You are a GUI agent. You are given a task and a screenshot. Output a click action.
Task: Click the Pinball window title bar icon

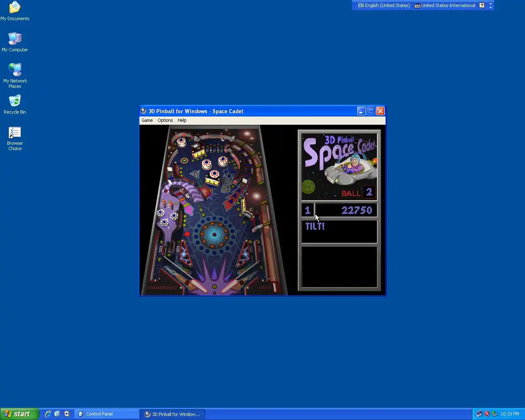coord(144,111)
